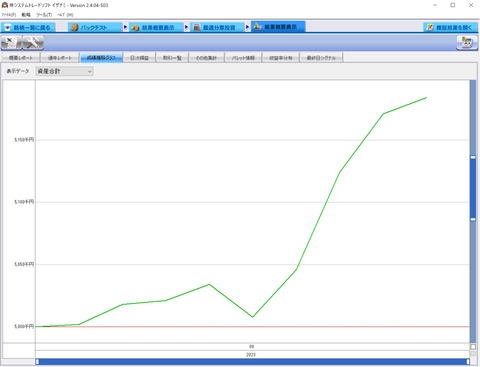Screen dimensions: 480x367
Task: Switch to the 通年レポート tab
Action: click(60, 58)
